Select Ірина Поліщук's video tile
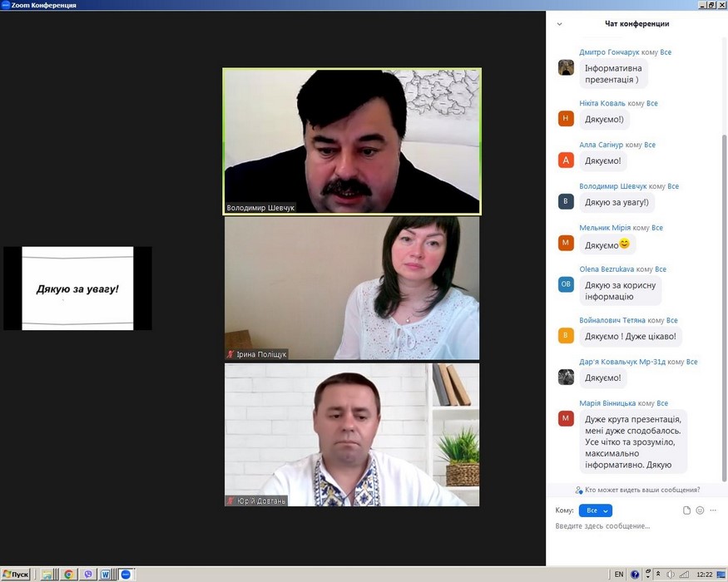This screenshot has width=728, height=582. pyautogui.click(x=352, y=288)
